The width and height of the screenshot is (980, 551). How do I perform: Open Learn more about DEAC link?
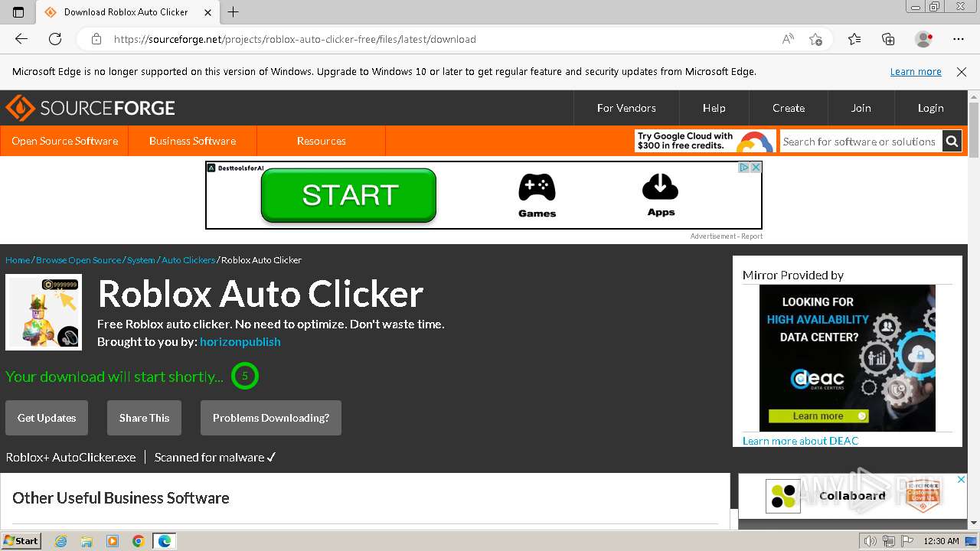pyautogui.click(x=800, y=441)
